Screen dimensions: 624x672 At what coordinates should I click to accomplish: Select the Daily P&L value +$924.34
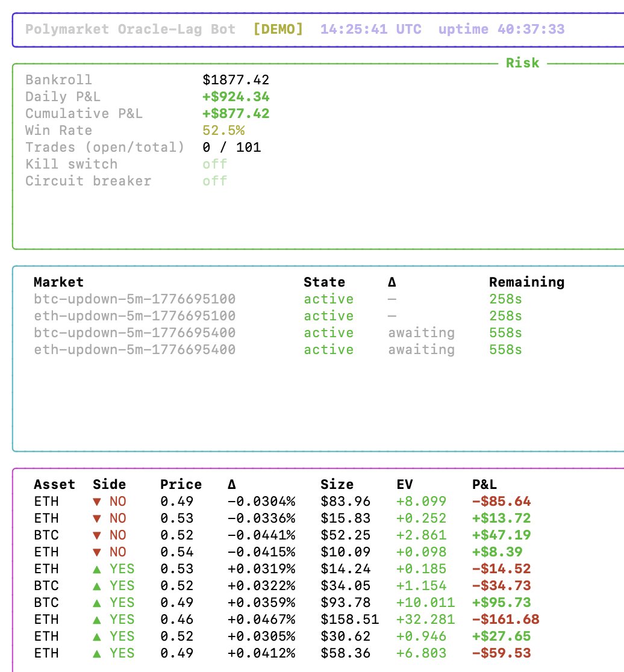(x=236, y=96)
